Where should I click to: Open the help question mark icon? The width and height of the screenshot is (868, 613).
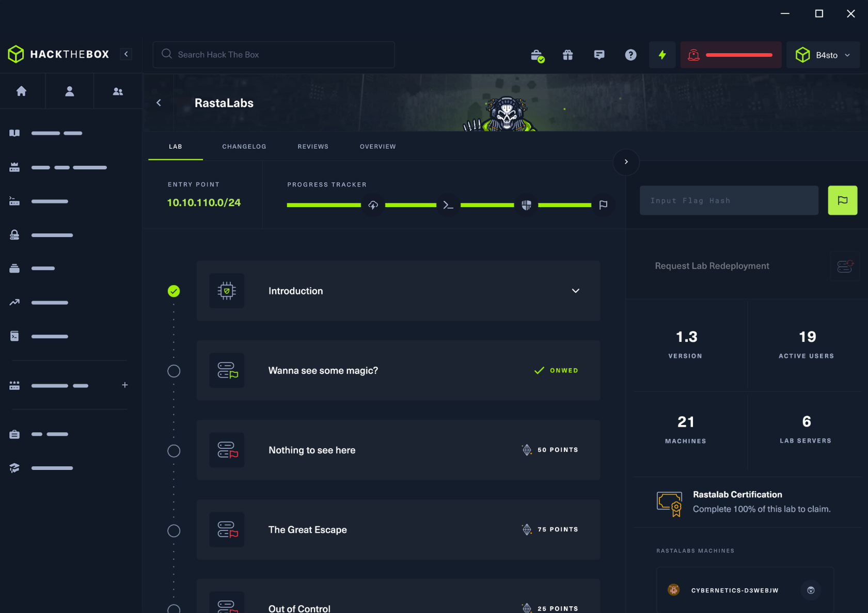pyautogui.click(x=630, y=55)
